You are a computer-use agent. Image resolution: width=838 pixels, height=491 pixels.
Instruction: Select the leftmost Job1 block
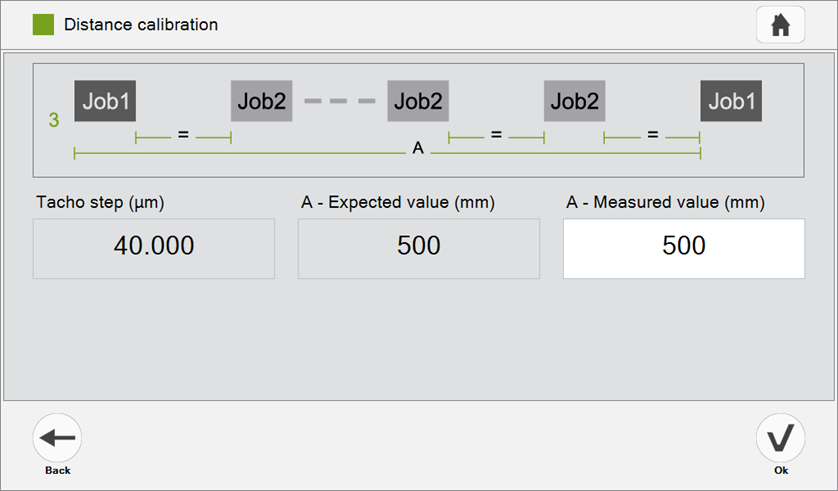coord(105,101)
